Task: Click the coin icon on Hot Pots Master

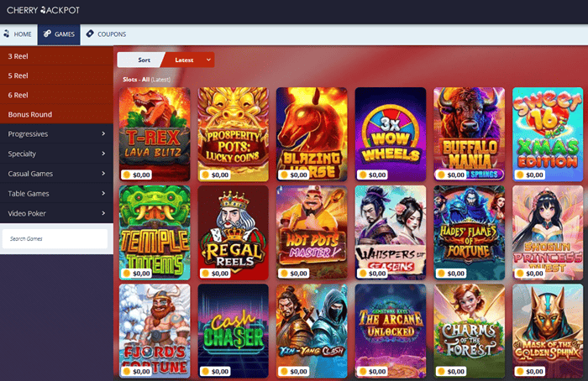Action: [284, 273]
